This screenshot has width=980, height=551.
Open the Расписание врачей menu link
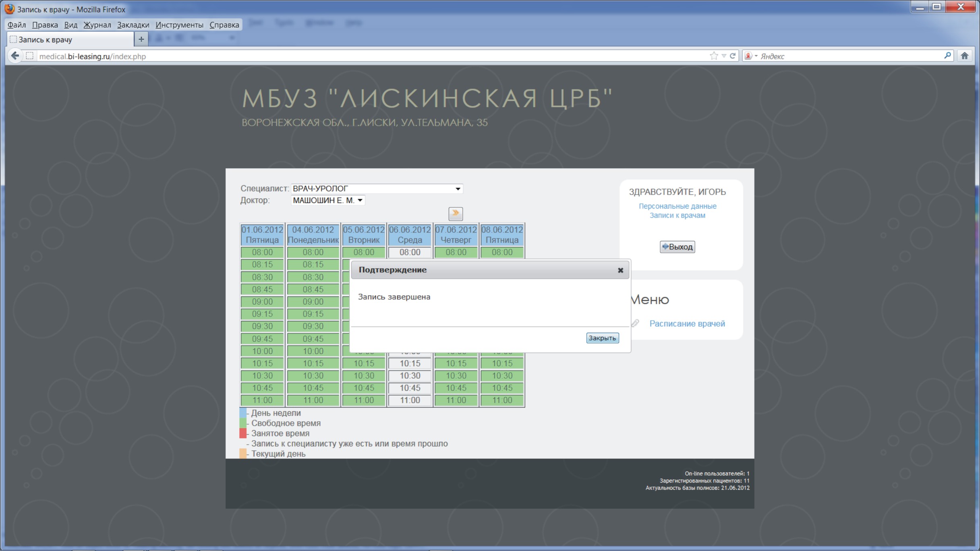(x=687, y=323)
